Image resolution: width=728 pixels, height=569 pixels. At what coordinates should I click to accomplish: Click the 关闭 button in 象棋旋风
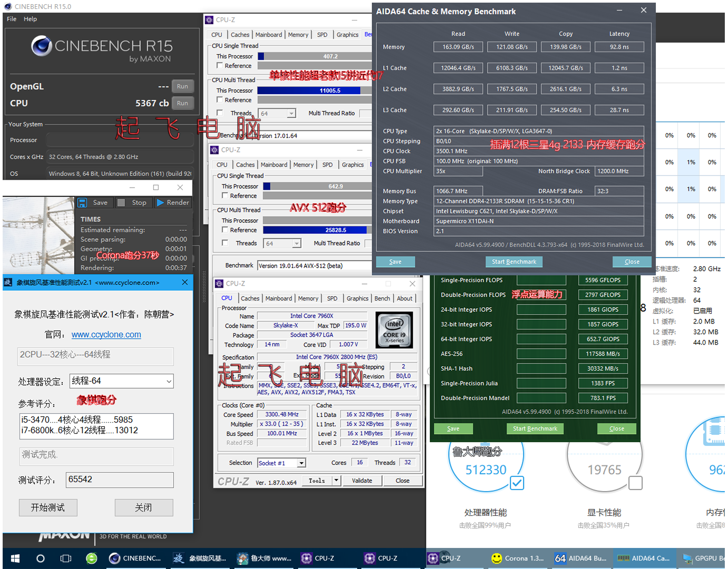(144, 507)
